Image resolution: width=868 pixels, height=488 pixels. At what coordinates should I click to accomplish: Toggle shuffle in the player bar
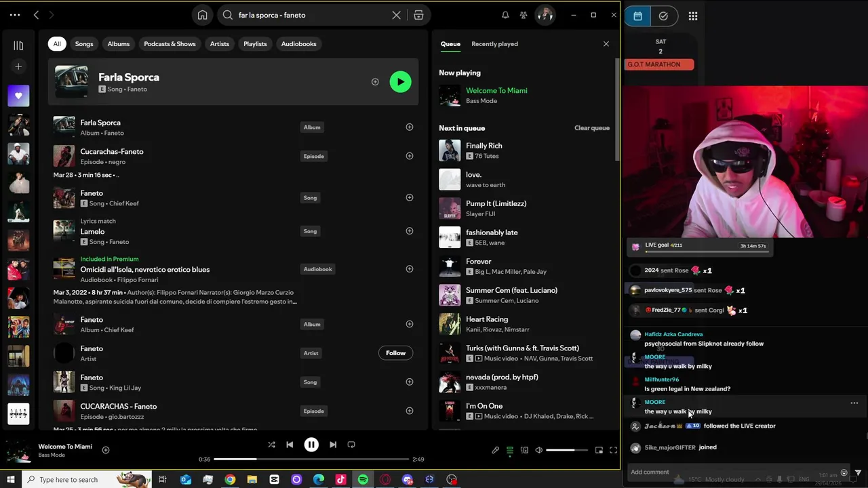[x=271, y=445]
